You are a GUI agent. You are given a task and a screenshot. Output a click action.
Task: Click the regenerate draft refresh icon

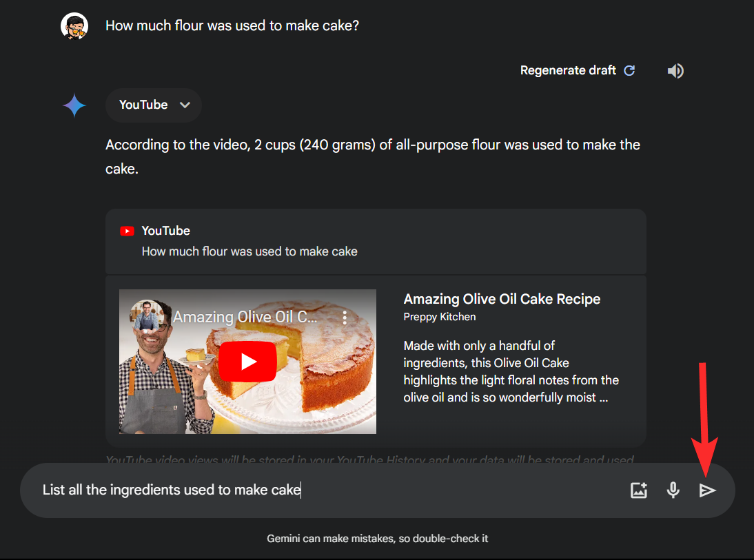pos(629,71)
